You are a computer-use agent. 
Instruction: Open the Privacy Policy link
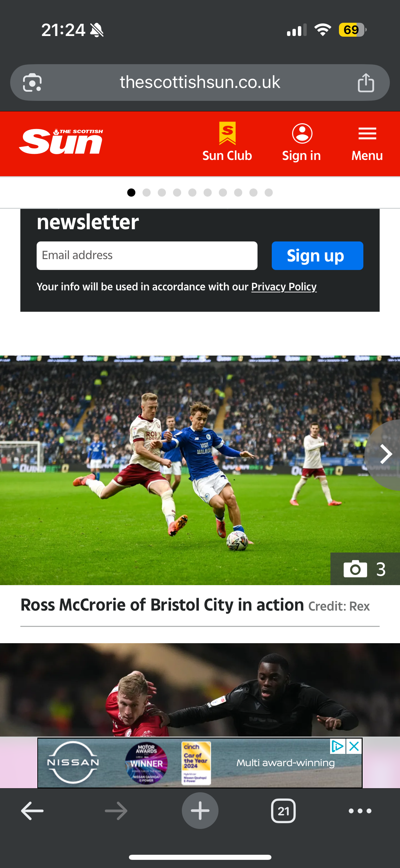(x=284, y=287)
